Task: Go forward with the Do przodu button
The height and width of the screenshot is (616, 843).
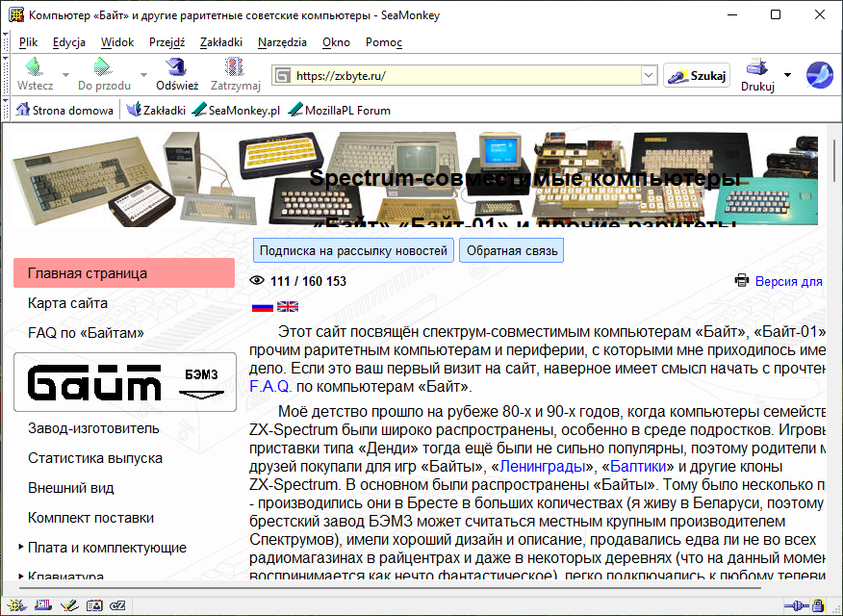Action: click(x=104, y=74)
